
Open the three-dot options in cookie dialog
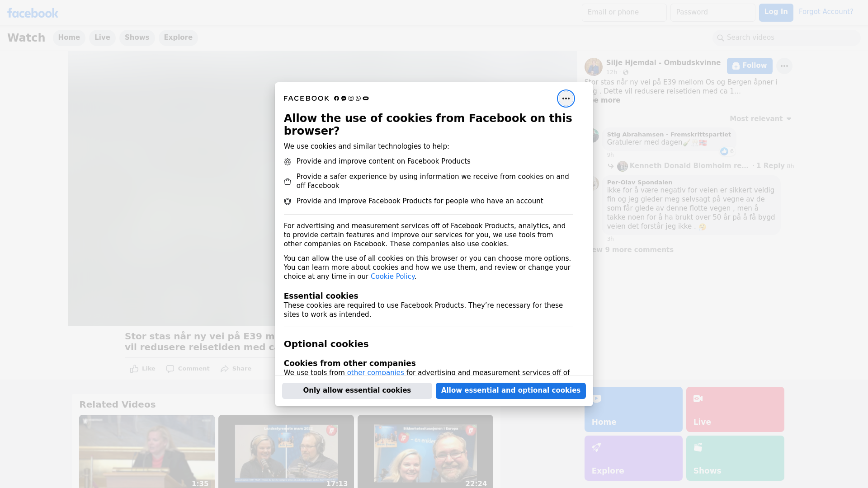coord(566,99)
